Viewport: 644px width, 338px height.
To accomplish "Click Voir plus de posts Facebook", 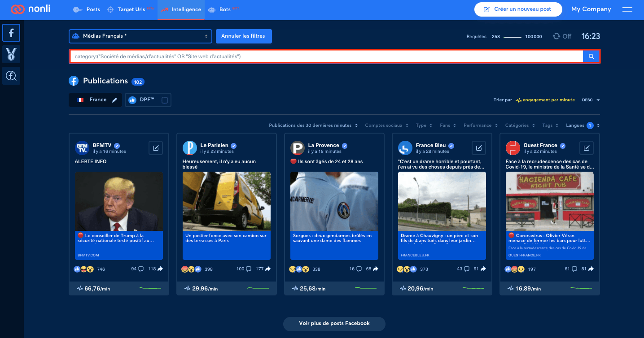I will pyautogui.click(x=334, y=324).
